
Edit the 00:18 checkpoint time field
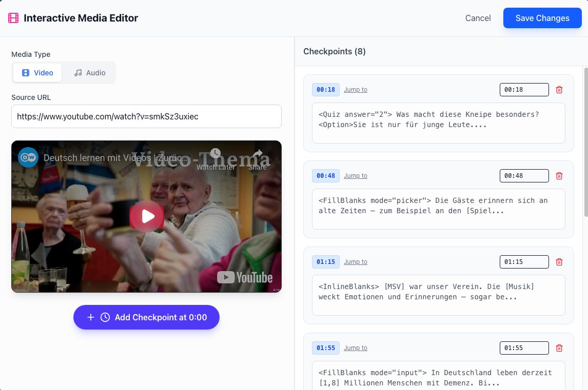coord(524,90)
